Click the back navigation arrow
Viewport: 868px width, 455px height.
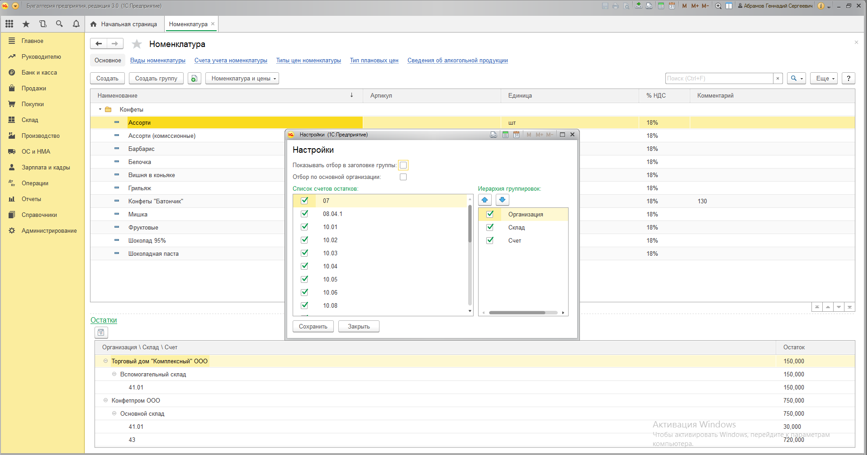(x=99, y=44)
